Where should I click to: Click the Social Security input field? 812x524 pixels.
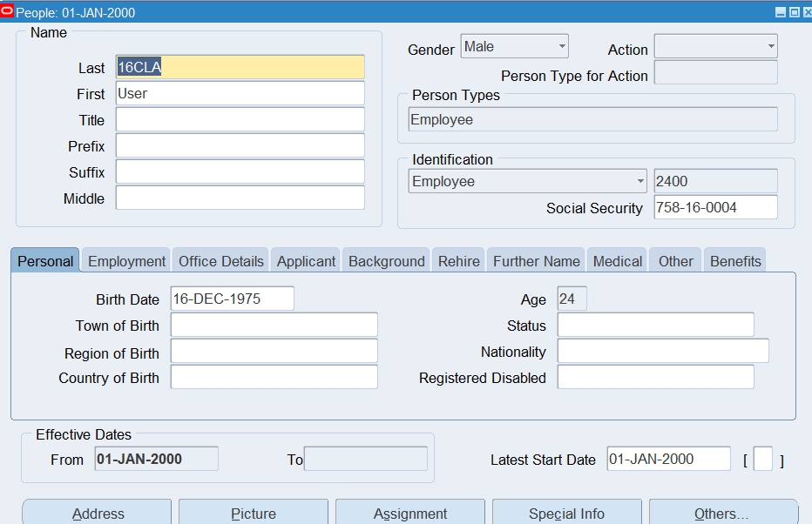(x=715, y=207)
